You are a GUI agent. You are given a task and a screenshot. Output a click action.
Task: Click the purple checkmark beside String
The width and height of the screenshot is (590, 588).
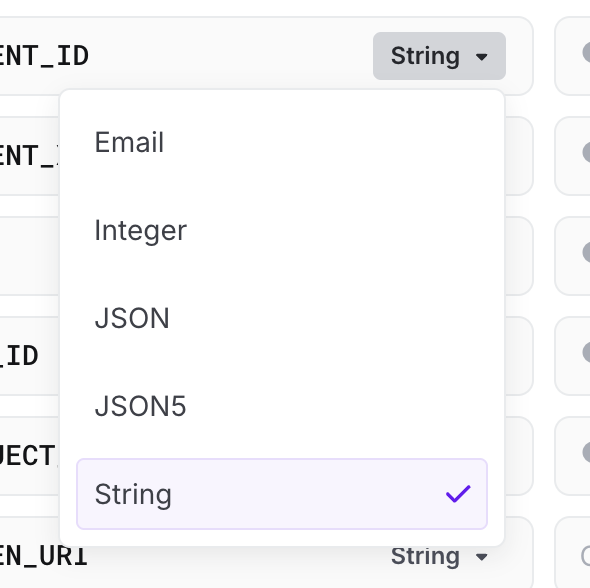tap(458, 494)
